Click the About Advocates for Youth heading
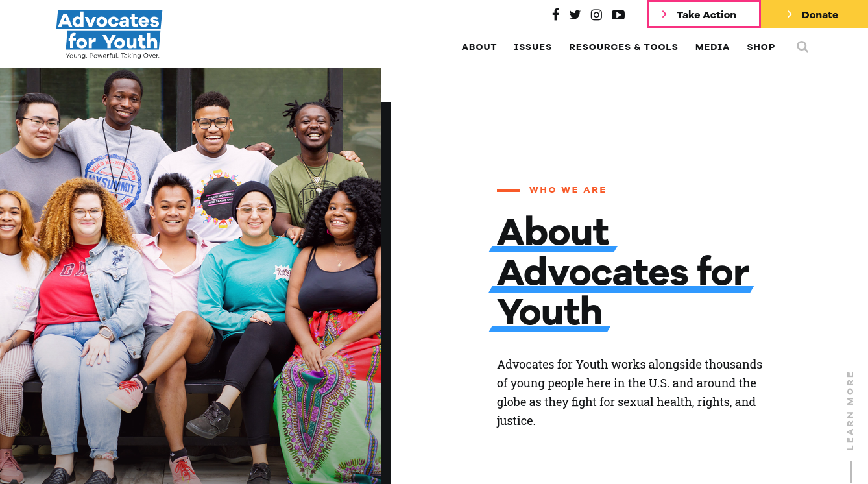868x484 pixels. click(x=621, y=272)
